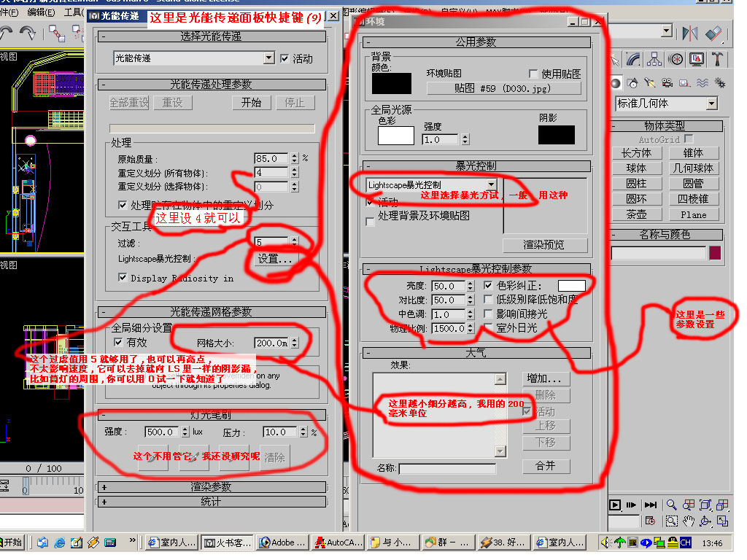Open the Hierarchy panel tab icon
Image resolution: width=747 pixels, height=560 pixels.
point(654,59)
